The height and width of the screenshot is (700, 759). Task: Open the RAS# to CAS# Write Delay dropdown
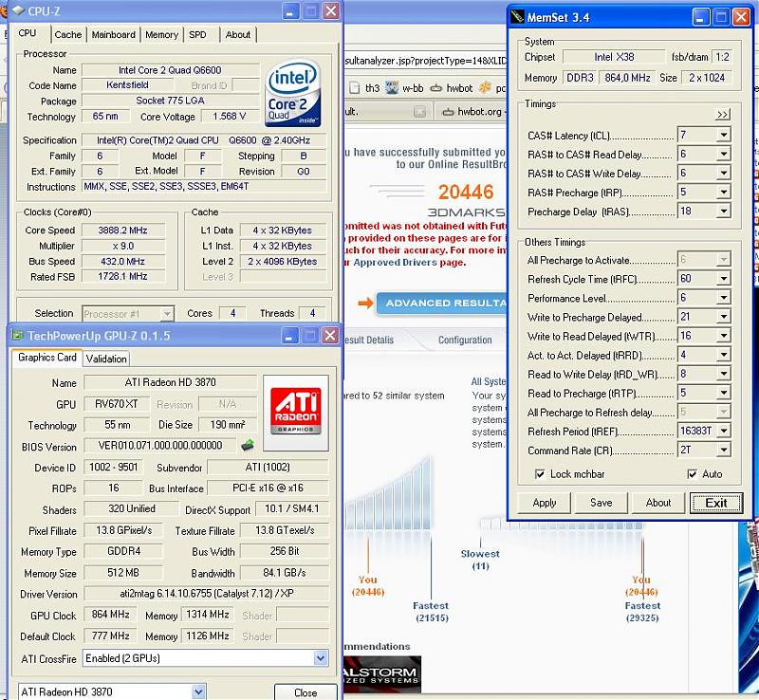pyautogui.click(x=723, y=173)
